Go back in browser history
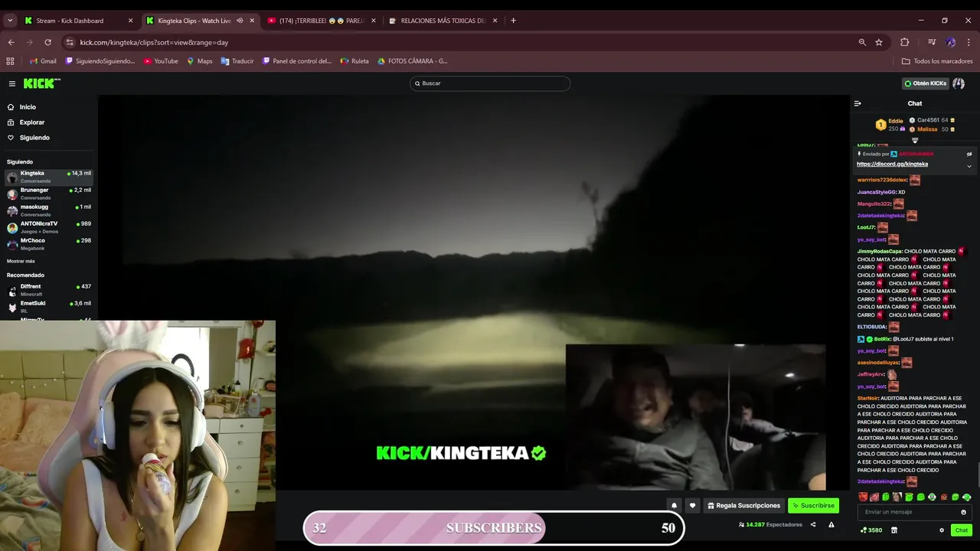980x551 pixels. pyautogui.click(x=11, y=42)
